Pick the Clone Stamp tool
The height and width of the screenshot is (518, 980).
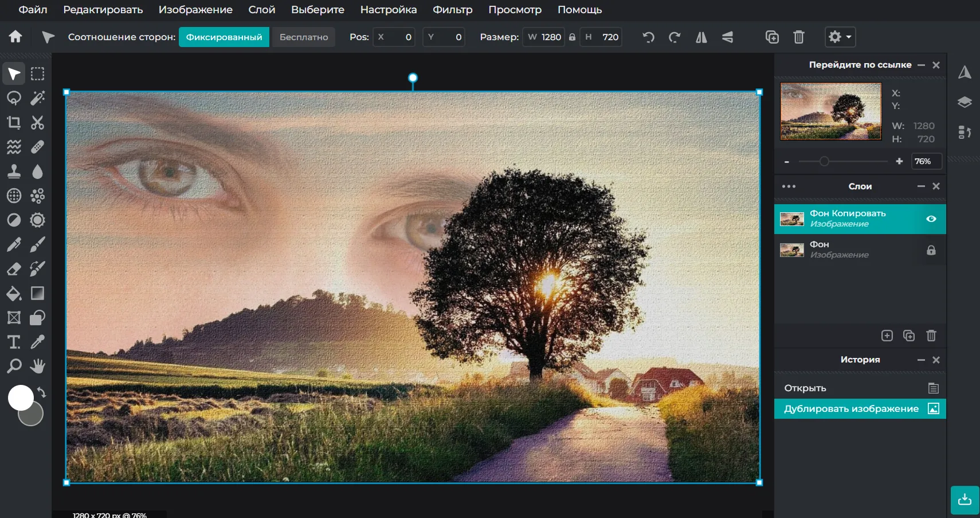(x=14, y=171)
